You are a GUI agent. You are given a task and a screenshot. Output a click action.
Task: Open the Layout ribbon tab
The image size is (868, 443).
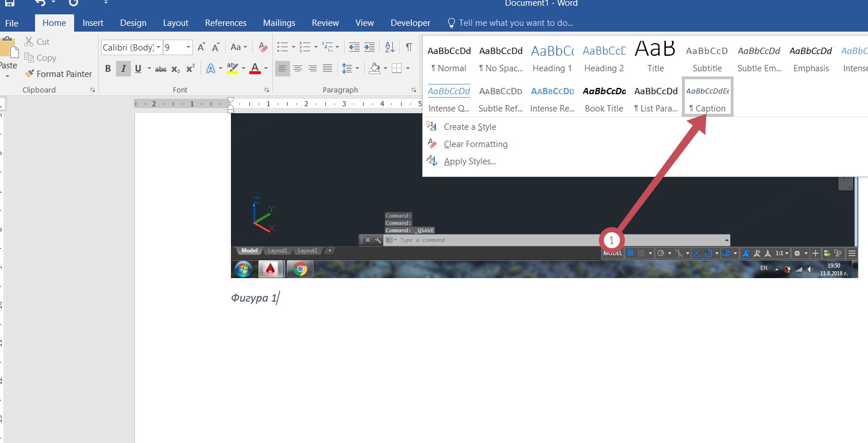175,23
